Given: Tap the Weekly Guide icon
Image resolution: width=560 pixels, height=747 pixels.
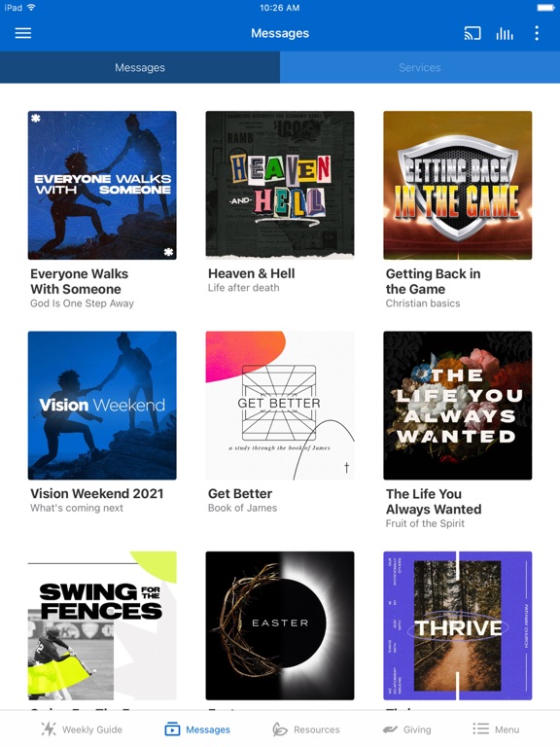Looking at the screenshot, I should (x=48, y=729).
